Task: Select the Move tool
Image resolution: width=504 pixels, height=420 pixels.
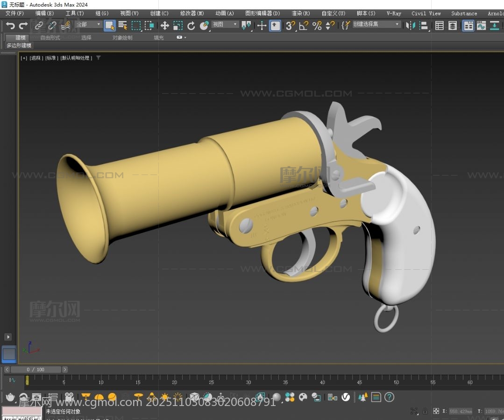Action: [164, 26]
